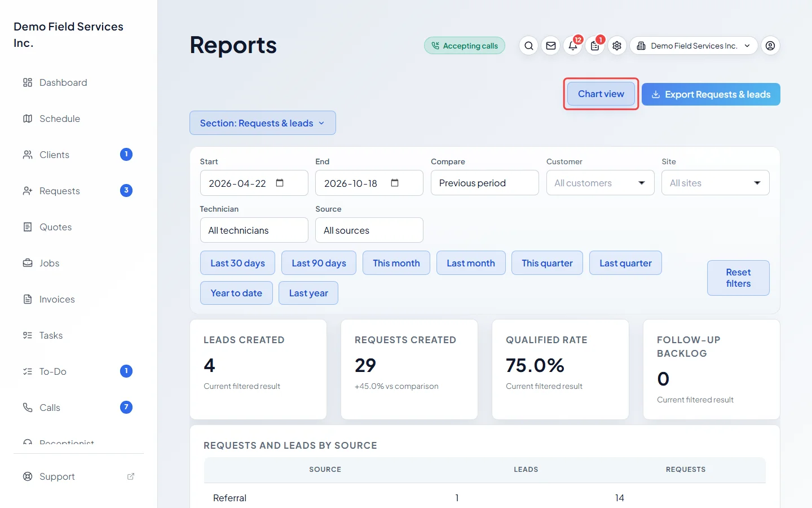Open the Demo Field Services Inc. company switcher
812x508 pixels.
[694, 46]
